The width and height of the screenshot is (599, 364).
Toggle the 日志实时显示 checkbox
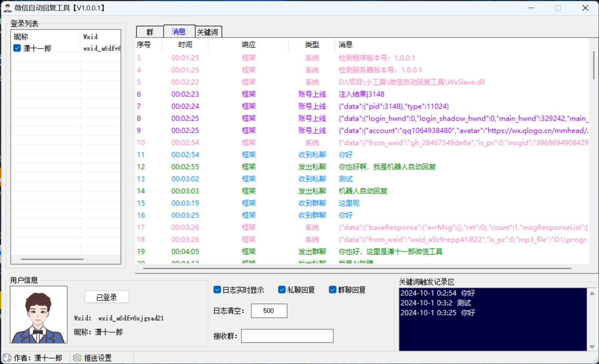(217, 290)
